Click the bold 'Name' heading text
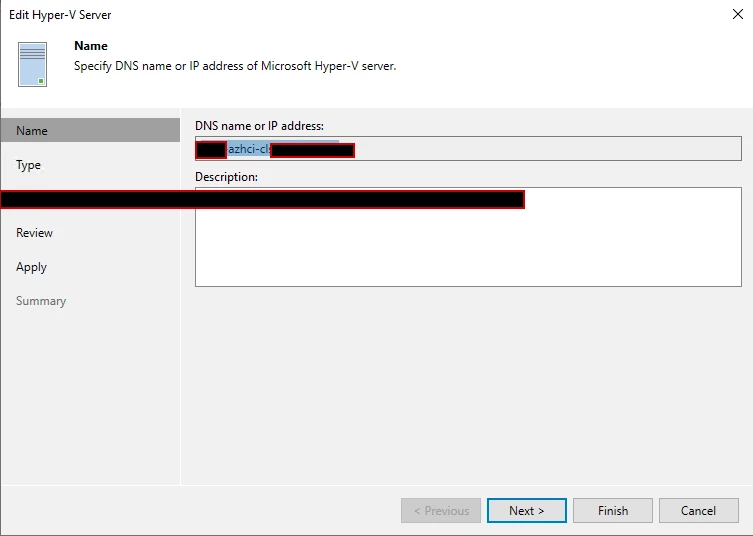The height and width of the screenshot is (536, 753). pos(91,46)
